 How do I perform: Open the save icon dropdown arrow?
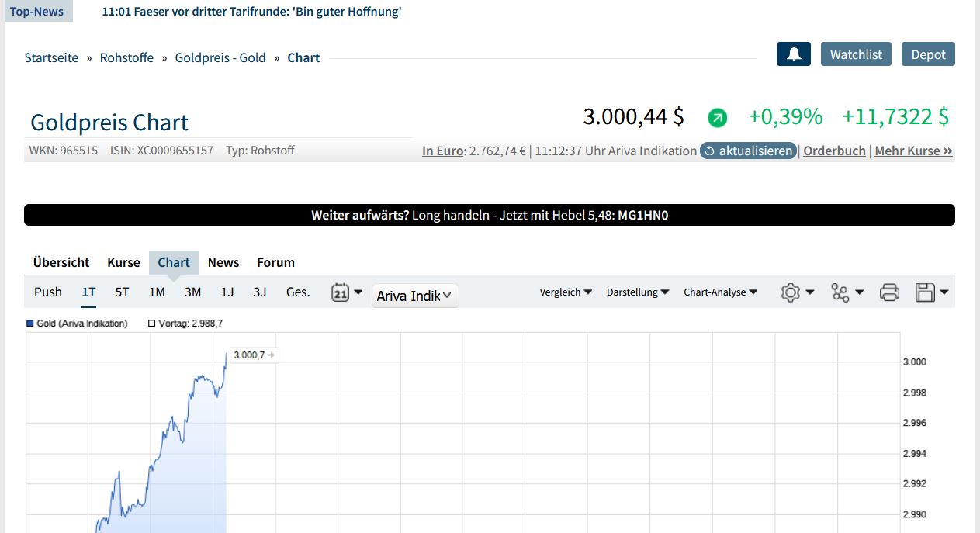click(x=944, y=292)
